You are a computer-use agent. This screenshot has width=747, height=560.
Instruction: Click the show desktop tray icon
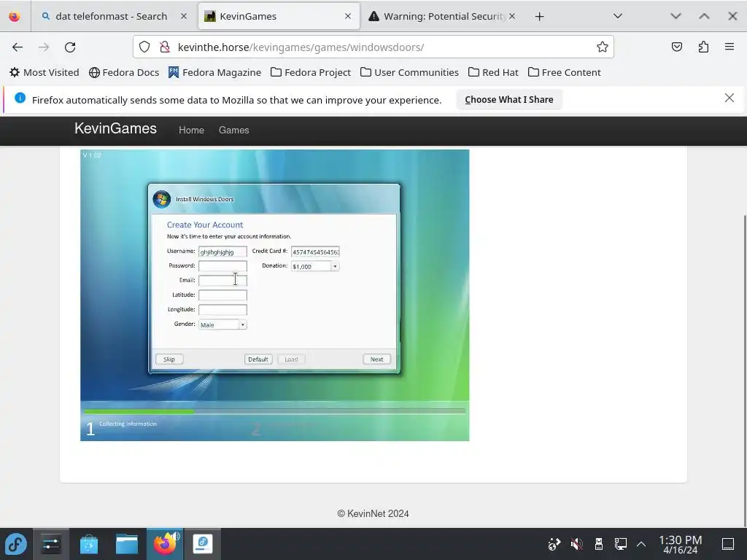point(727,544)
